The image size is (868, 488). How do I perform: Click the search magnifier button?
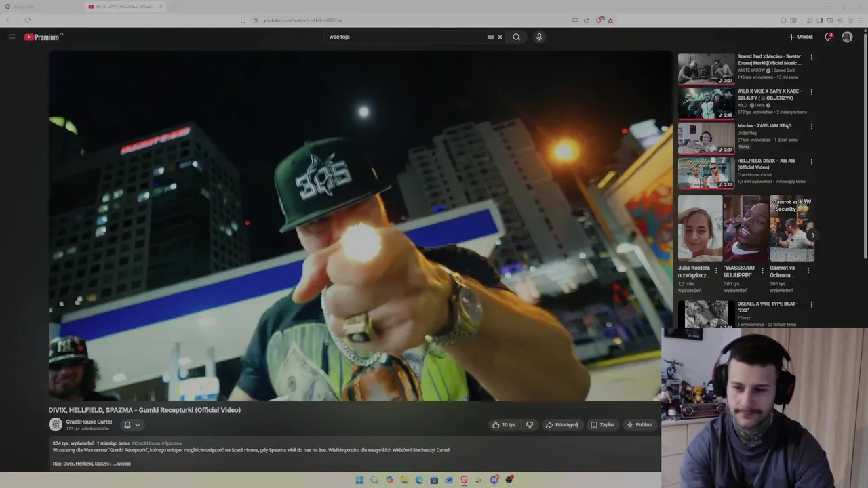click(x=516, y=37)
